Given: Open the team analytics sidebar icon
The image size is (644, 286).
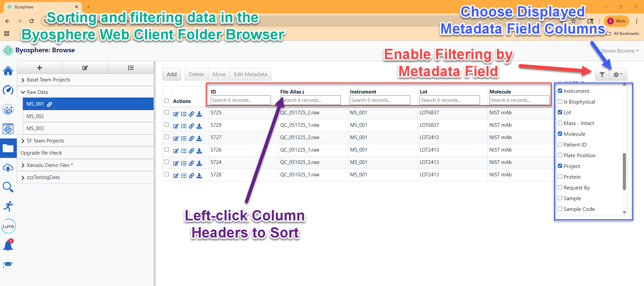Looking at the screenshot, I should click(8, 109).
